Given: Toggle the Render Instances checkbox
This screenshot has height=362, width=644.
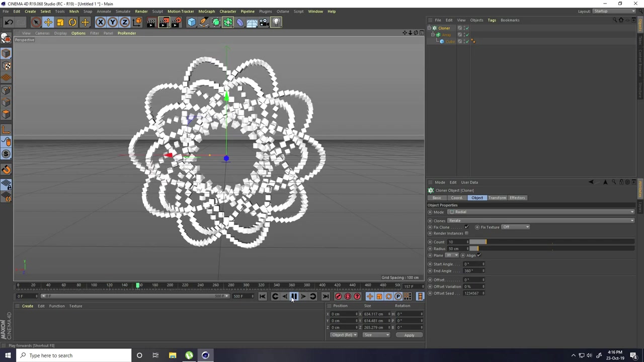Looking at the screenshot, I should [466, 233].
